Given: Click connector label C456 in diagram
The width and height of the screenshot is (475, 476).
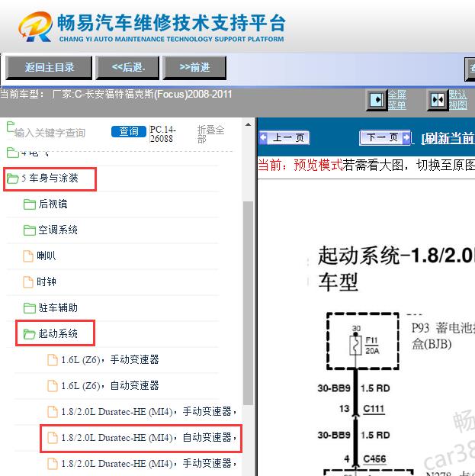Looking at the screenshot, I should coord(374,458).
